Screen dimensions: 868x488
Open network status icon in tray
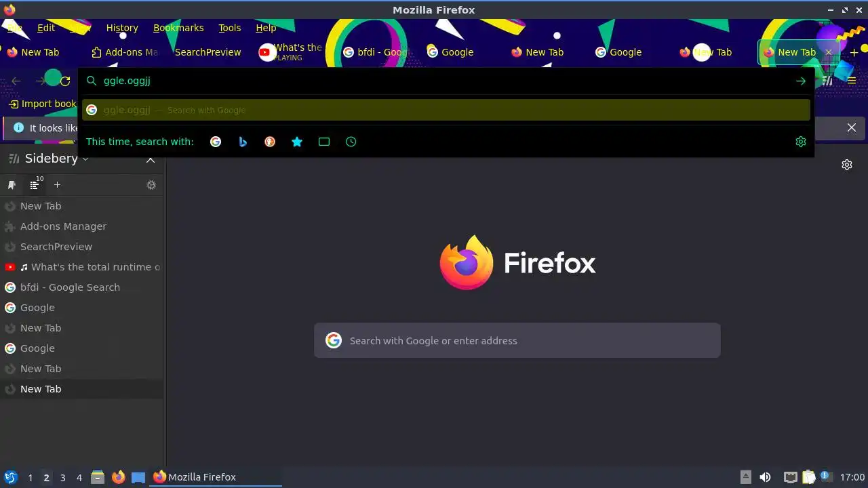(790, 477)
